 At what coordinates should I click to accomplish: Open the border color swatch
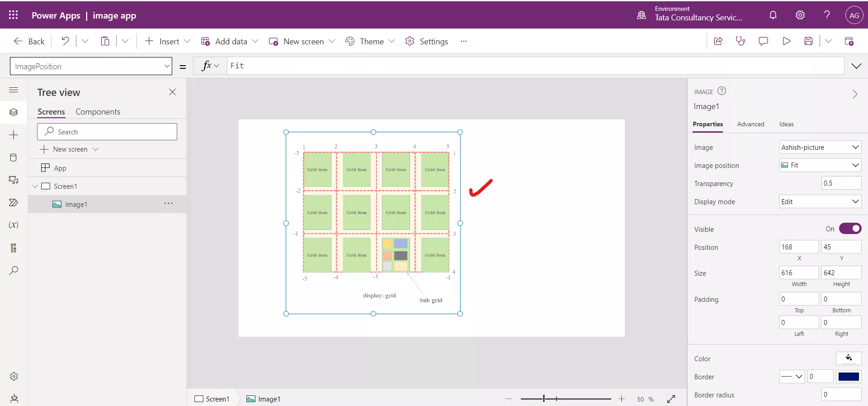tap(849, 377)
